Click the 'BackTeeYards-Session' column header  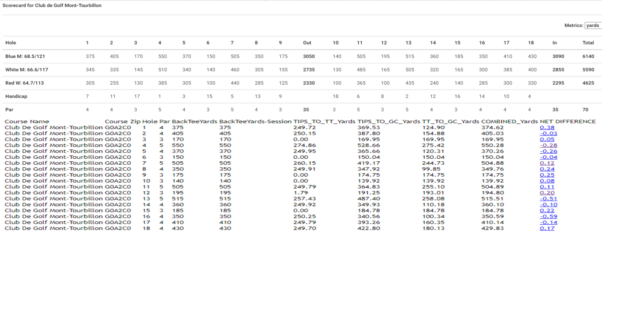tap(255, 122)
